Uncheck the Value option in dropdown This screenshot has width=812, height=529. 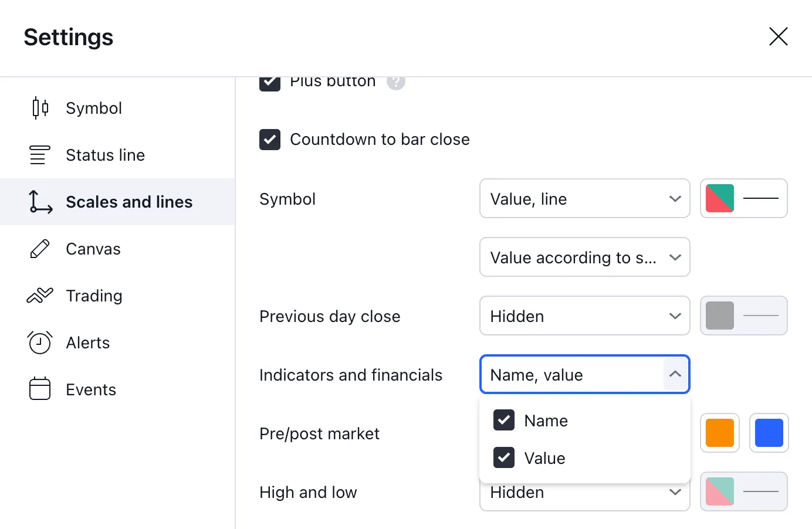click(x=504, y=458)
